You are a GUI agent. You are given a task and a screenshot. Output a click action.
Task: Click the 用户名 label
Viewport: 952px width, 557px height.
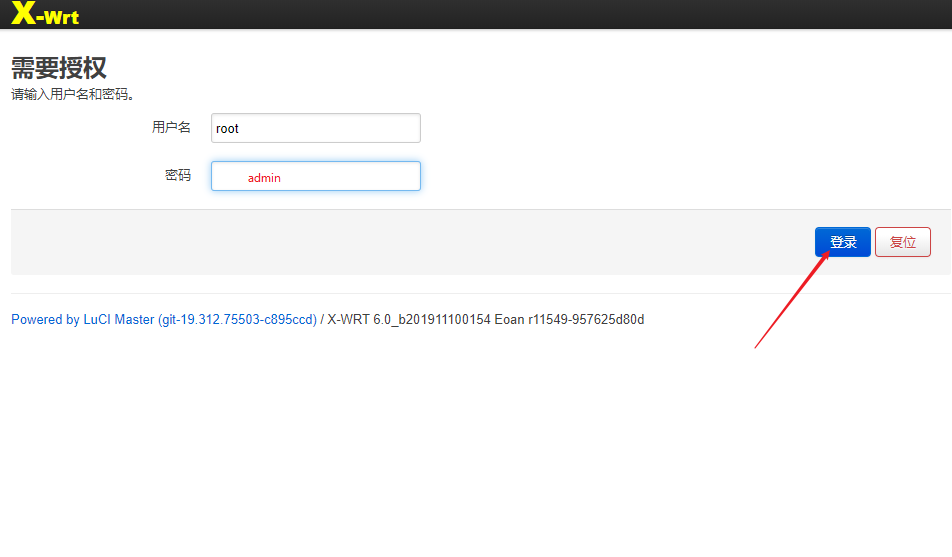tap(171, 127)
